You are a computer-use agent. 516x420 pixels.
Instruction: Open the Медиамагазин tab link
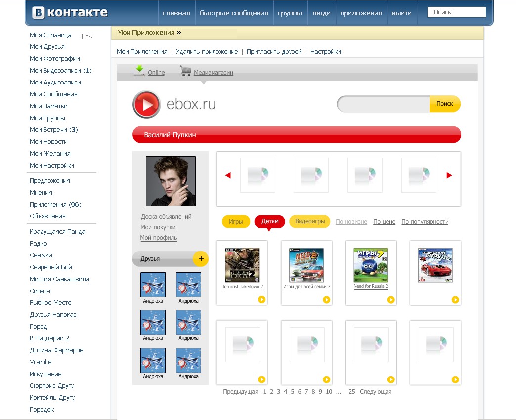coord(213,72)
